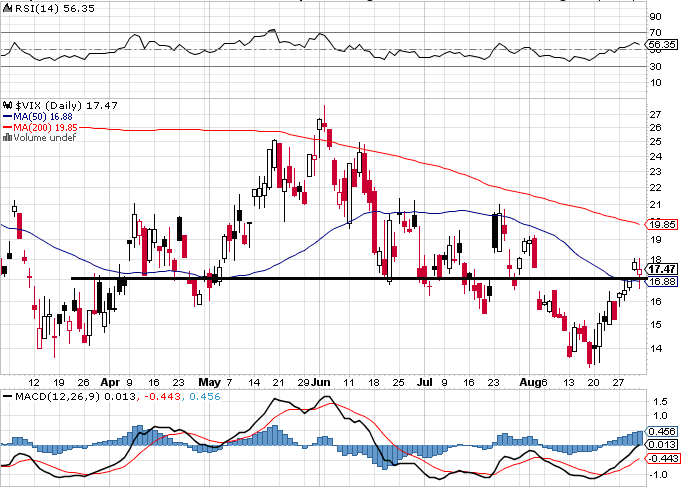Click the 12 date label on date axis

coord(34,383)
